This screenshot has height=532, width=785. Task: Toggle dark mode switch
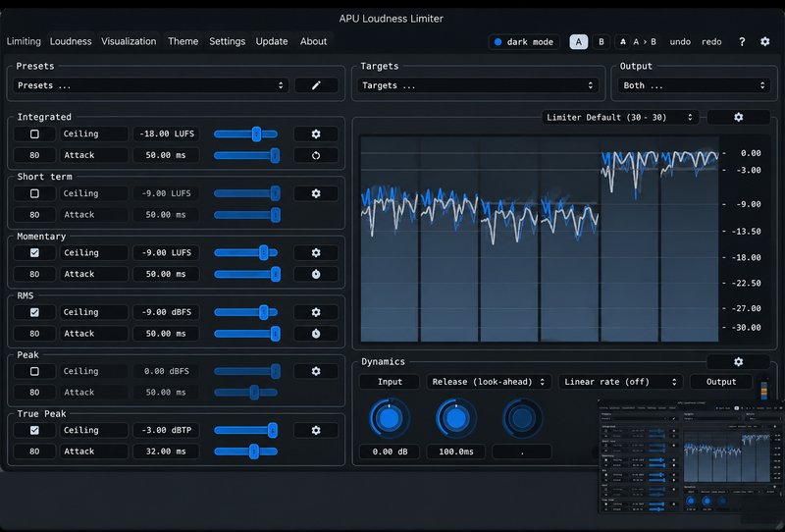coord(524,42)
